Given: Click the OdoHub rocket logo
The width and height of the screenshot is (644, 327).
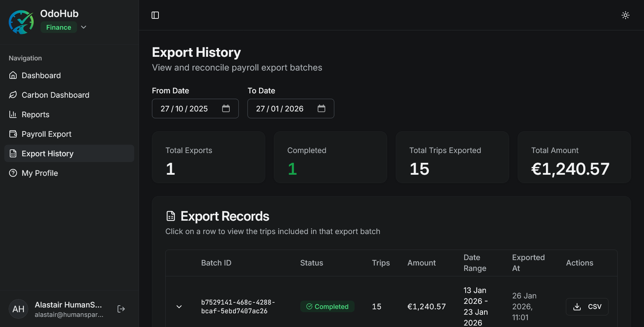Looking at the screenshot, I should [x=21, y=22].
